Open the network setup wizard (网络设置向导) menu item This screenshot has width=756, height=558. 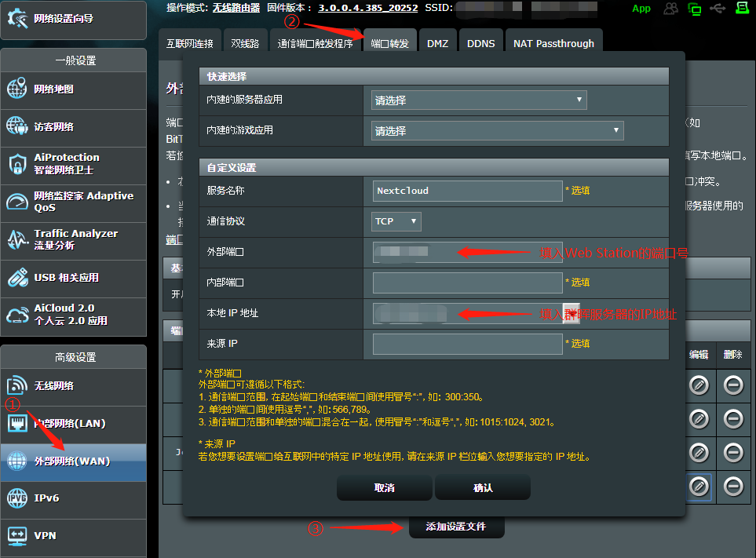point(73,20)
